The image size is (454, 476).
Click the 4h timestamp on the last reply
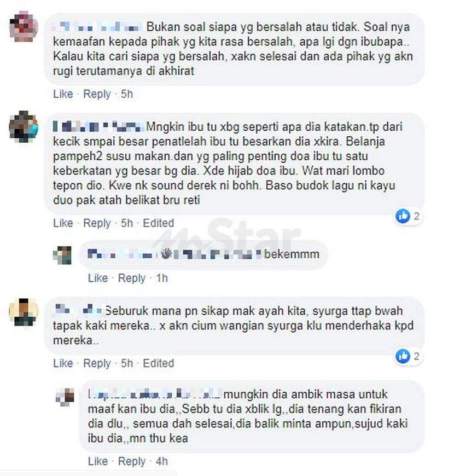162,461
